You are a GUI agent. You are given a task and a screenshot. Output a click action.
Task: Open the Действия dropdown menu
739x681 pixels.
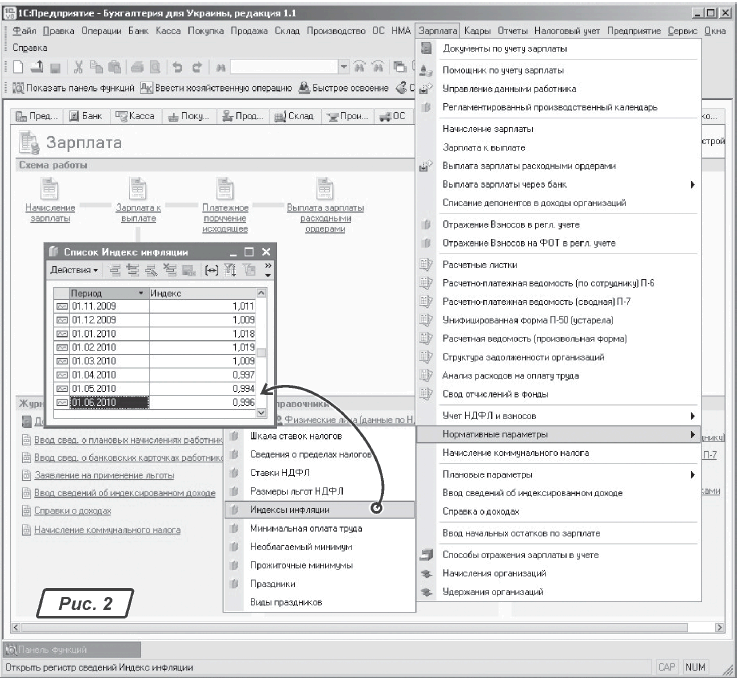75,270
